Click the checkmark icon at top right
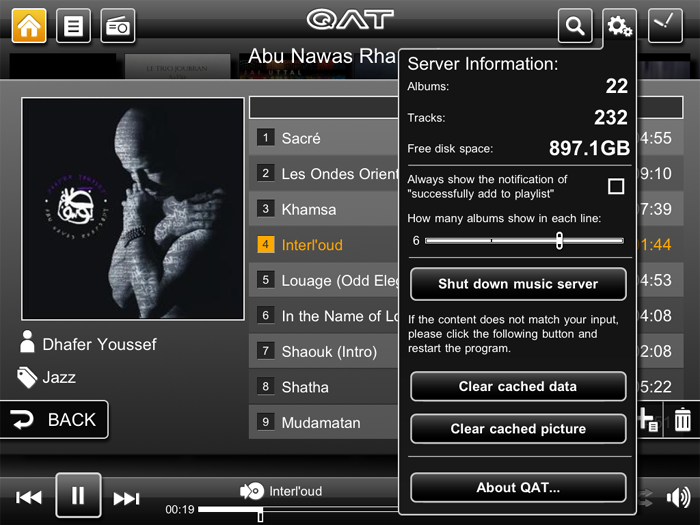The image size is (700, 525). coord(665,25)
